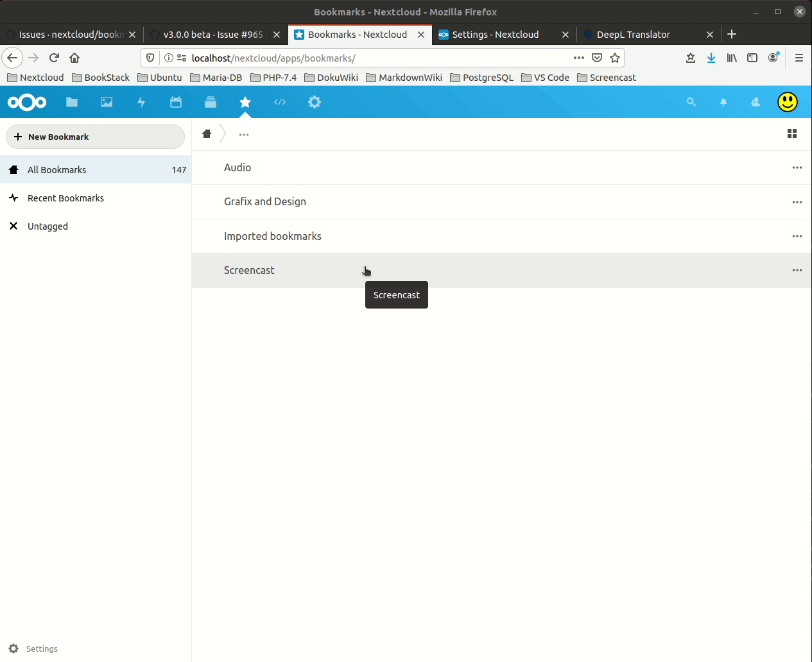Open actions menu for Imported bookmarks
Image resolution: width=812 pixels, height=662 pixels.
tap(797, 236)
